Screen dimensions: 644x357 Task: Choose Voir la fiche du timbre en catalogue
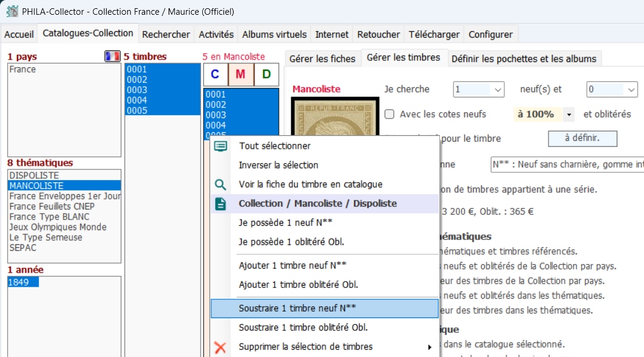click(x=324, y=185)
